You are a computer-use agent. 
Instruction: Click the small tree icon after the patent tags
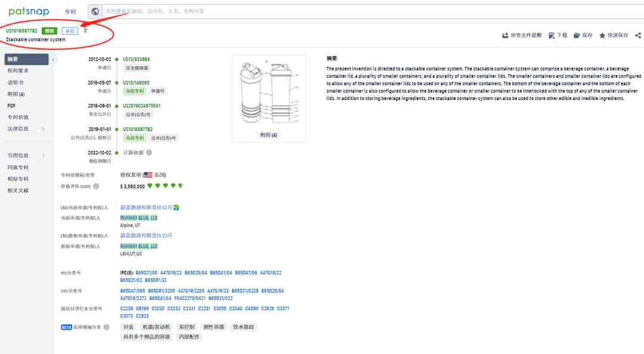(85, 30)
